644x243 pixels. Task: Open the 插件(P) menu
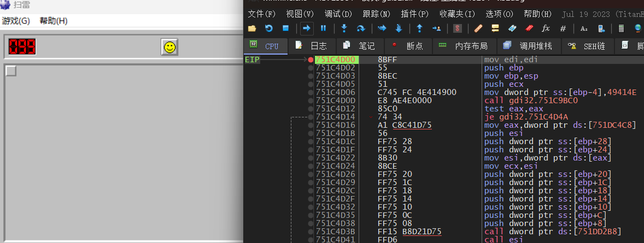click(x=415, y=14)
